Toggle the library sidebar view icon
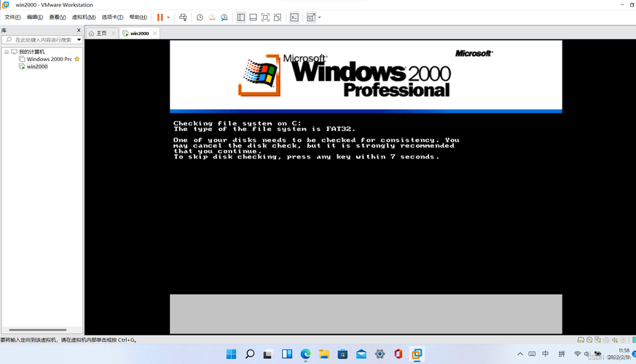 [x=241, y=17]
